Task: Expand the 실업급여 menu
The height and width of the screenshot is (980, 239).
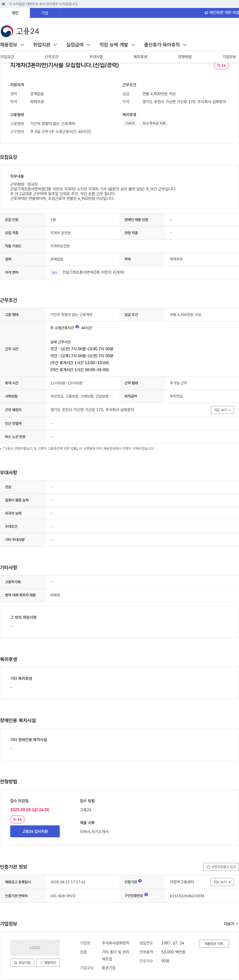Action: pos(78,45)
